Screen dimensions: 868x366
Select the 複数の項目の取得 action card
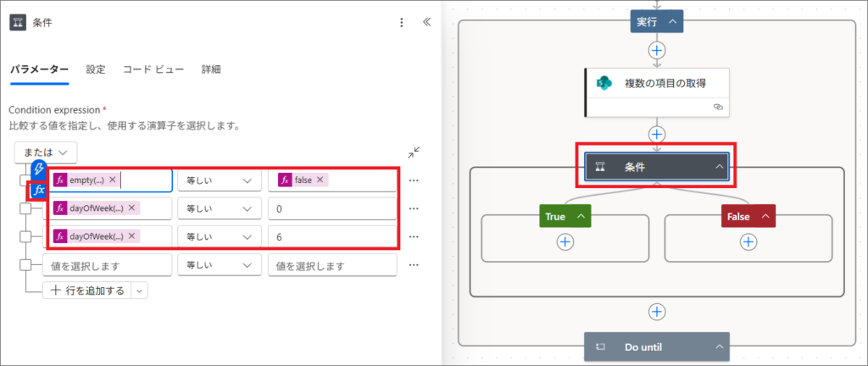click(657, 83)
